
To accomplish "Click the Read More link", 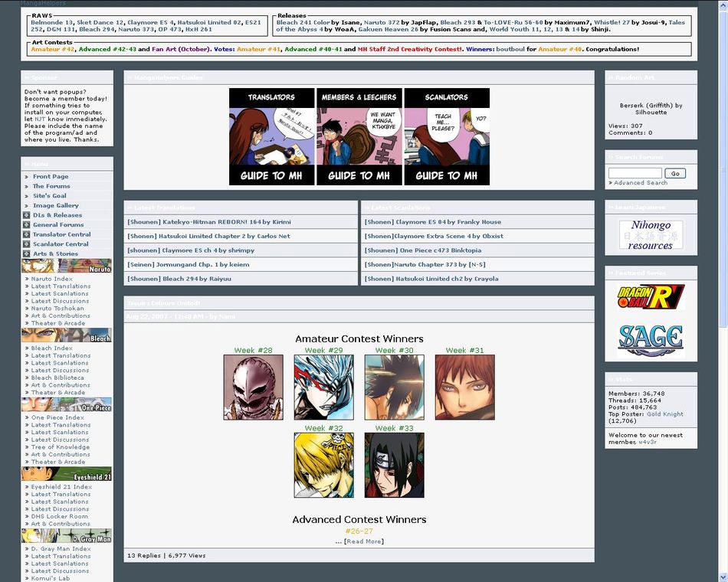I will point(363,541).
